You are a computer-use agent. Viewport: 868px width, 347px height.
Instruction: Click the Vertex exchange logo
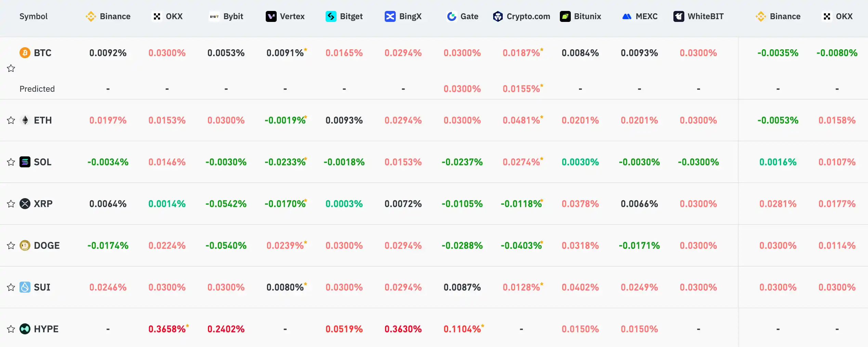pos(271,16)
